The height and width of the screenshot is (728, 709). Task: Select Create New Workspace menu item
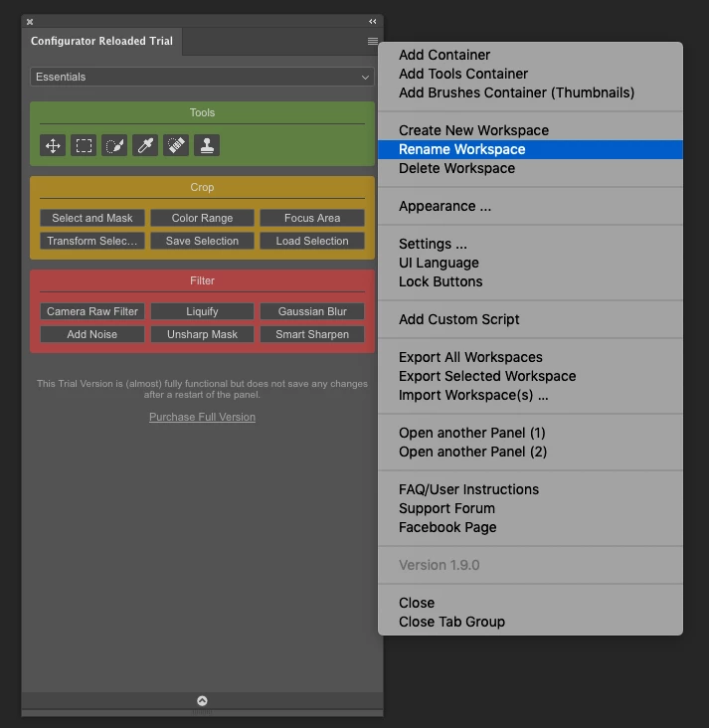point(530,130)
